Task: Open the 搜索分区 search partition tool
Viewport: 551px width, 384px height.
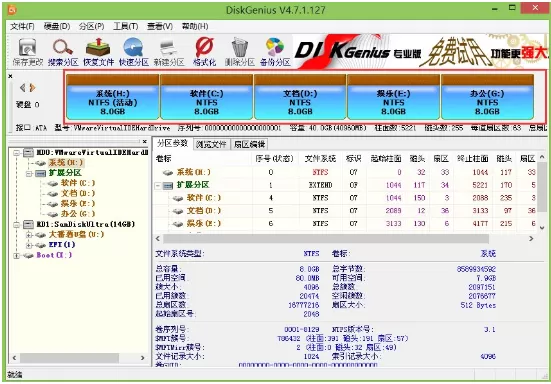Action: (63, 52)
